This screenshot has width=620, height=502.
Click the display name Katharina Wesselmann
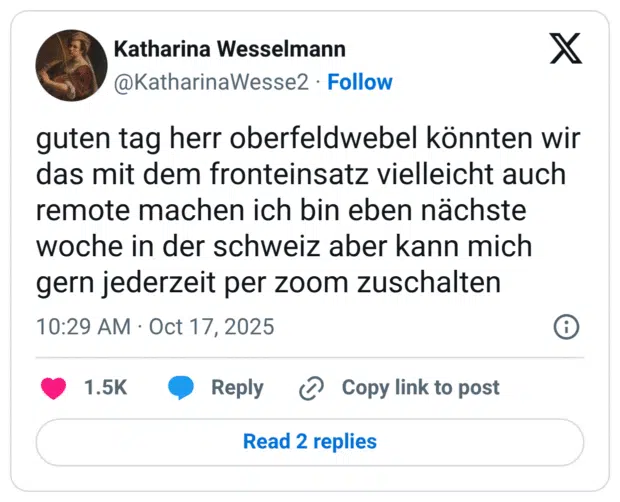[230, 49]
